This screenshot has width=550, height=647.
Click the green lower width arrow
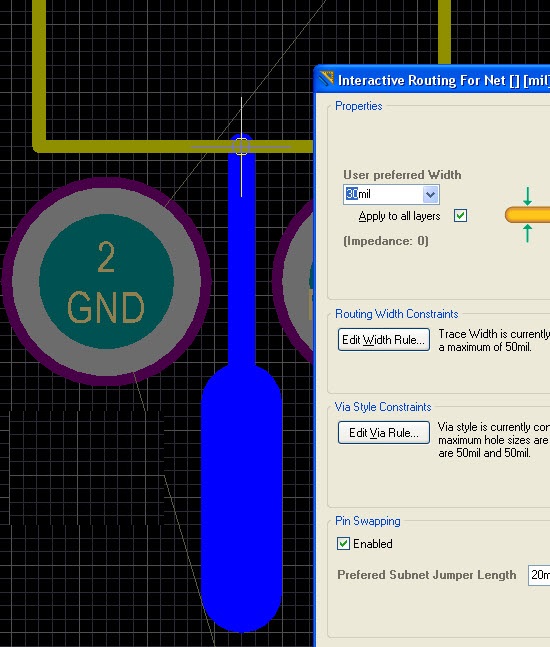(x=527, y=233)
